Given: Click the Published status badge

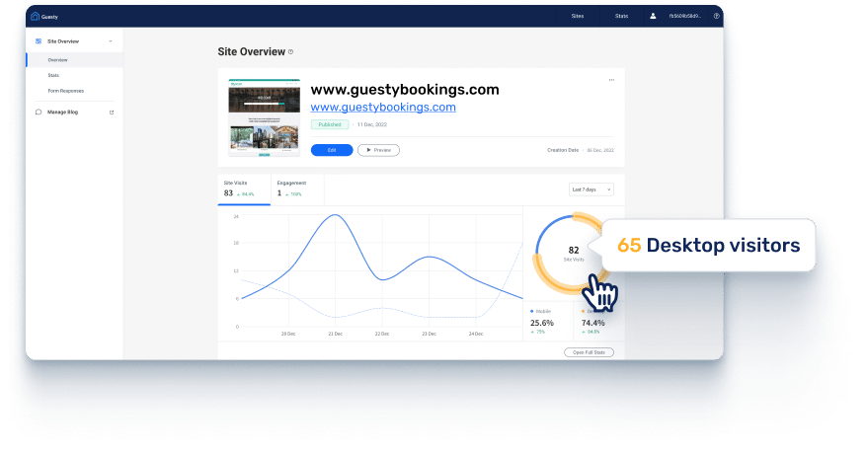Looking at the screenshot, I should click(x=330, y=124).
